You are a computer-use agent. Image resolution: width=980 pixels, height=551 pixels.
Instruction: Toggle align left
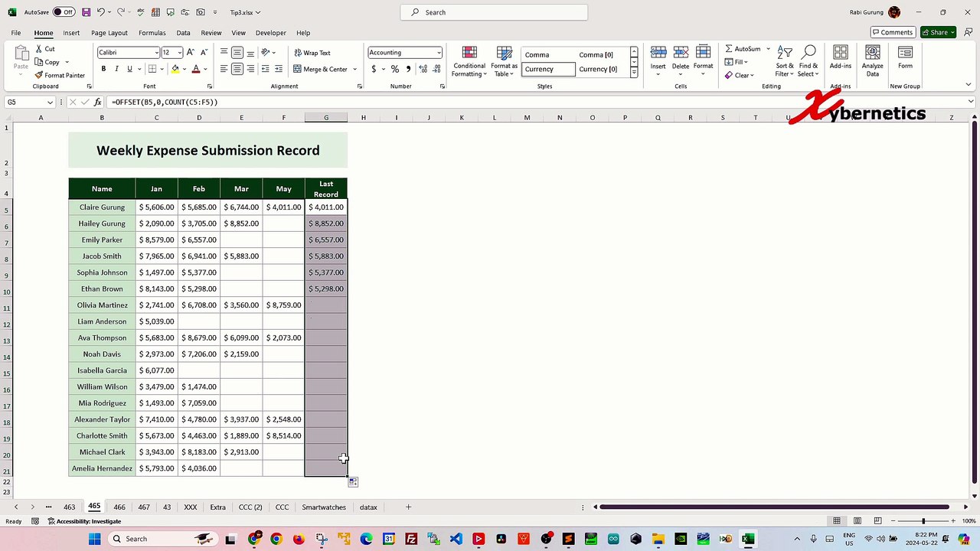(224, 69)
